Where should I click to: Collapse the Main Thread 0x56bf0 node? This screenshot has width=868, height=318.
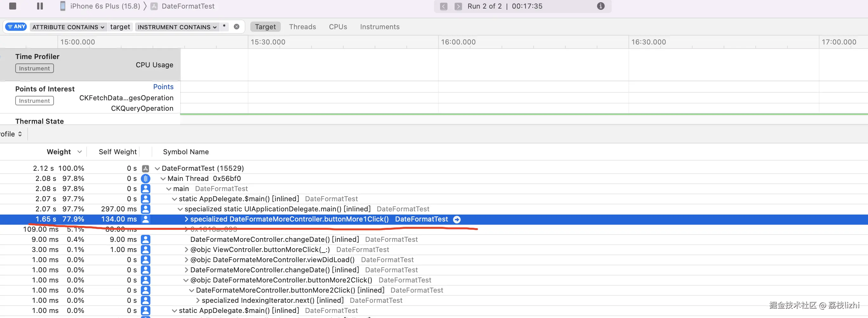(x=163, y=179)
